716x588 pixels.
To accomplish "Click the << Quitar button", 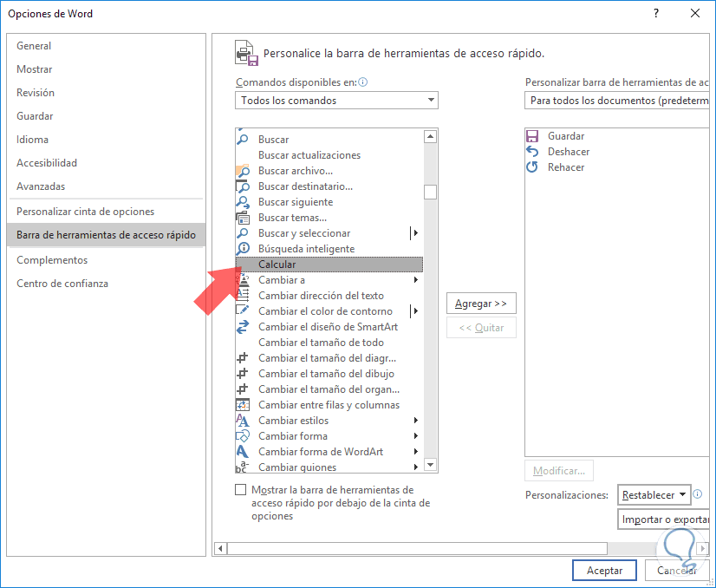I will point(481,328).
